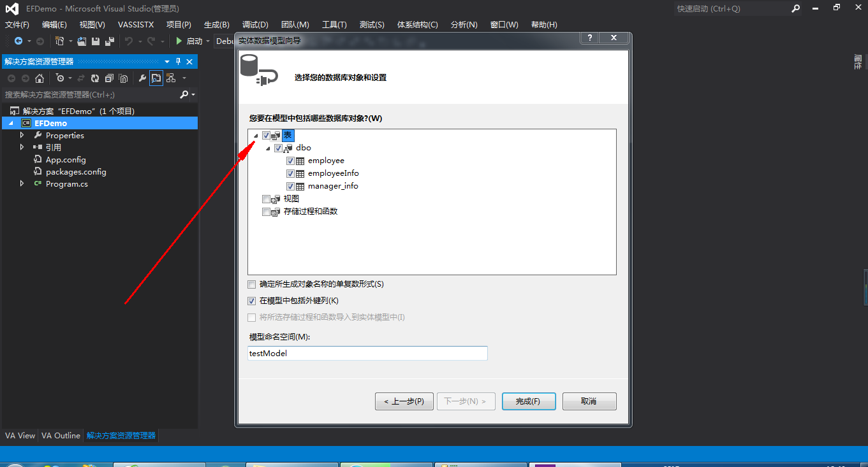The width and height of the screenshot is (868, 467).
Task: Uncheck the 表 tables checkbox
Action: [x=266, y=135]
